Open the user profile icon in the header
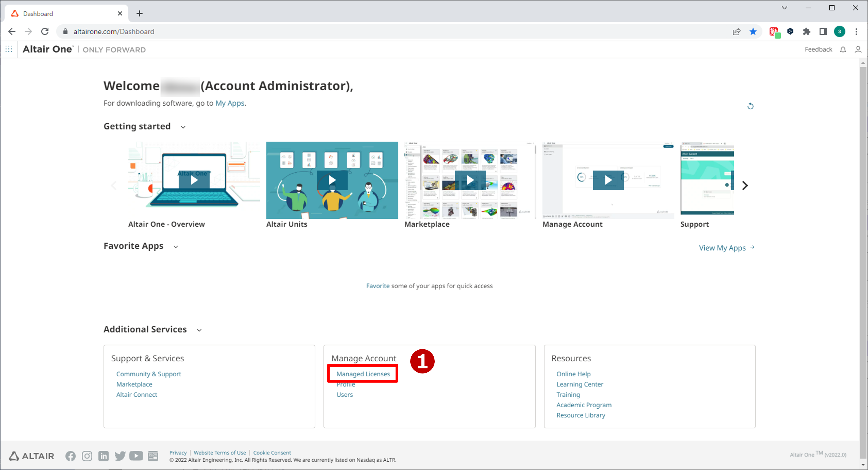The image size is (868, 470). click(x=858, y=50)
